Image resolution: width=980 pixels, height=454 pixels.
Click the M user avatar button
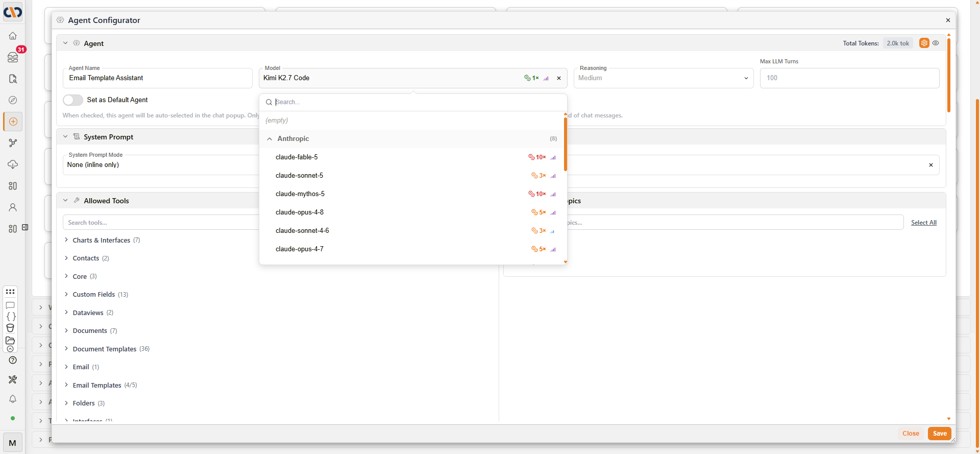tap(13, 443)
